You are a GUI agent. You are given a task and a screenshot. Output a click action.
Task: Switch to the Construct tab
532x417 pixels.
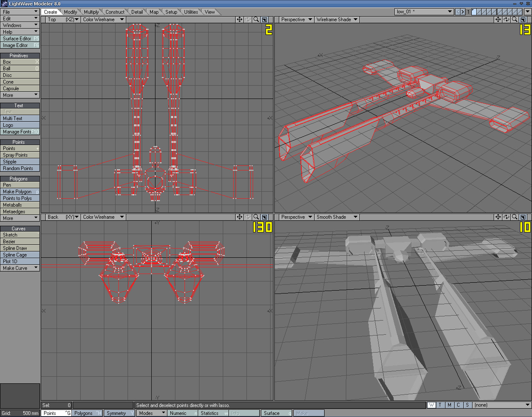click(115, 12)
